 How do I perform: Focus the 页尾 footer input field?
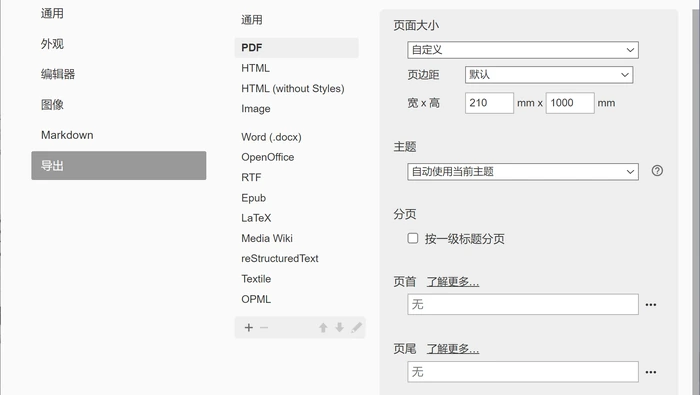(x=523, y=372)
